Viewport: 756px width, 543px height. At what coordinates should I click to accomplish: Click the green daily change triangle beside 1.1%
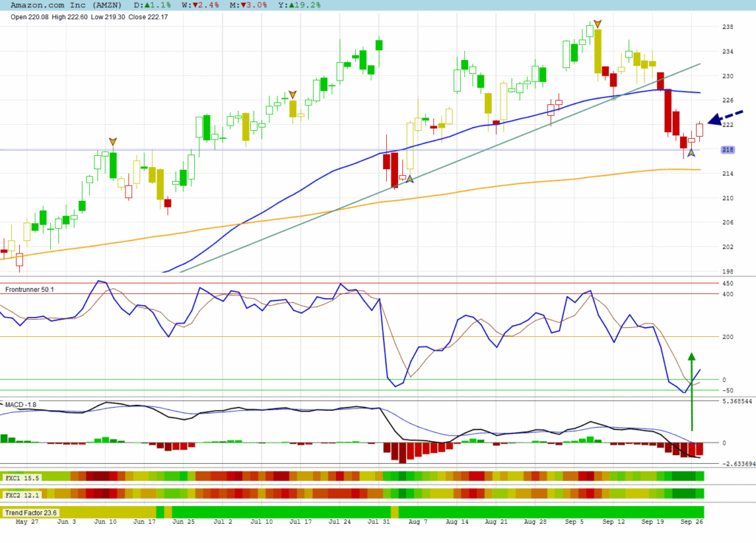coord(148,4)
